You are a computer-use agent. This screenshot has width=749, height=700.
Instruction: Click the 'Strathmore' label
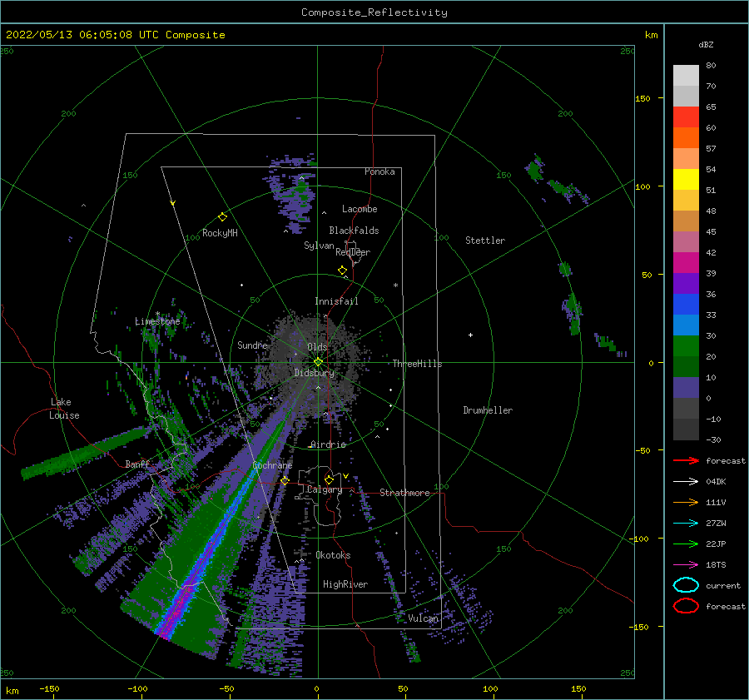[404, 493]
